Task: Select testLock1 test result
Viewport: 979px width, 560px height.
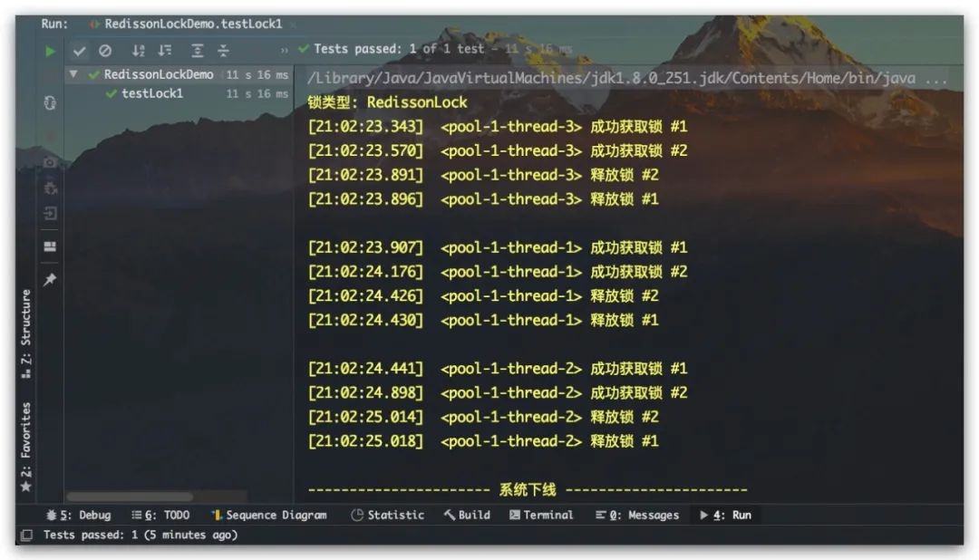Action: [151, 93]
